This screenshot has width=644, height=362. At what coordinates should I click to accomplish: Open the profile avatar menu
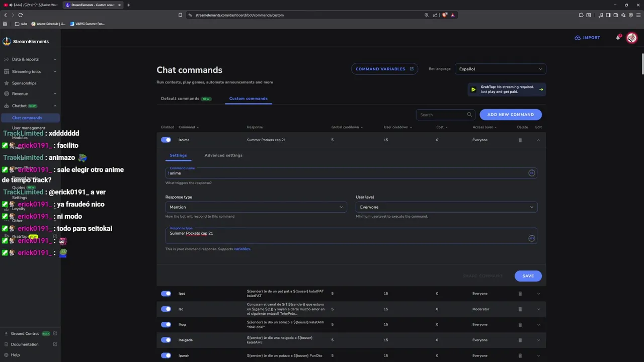tap(631, 38)
